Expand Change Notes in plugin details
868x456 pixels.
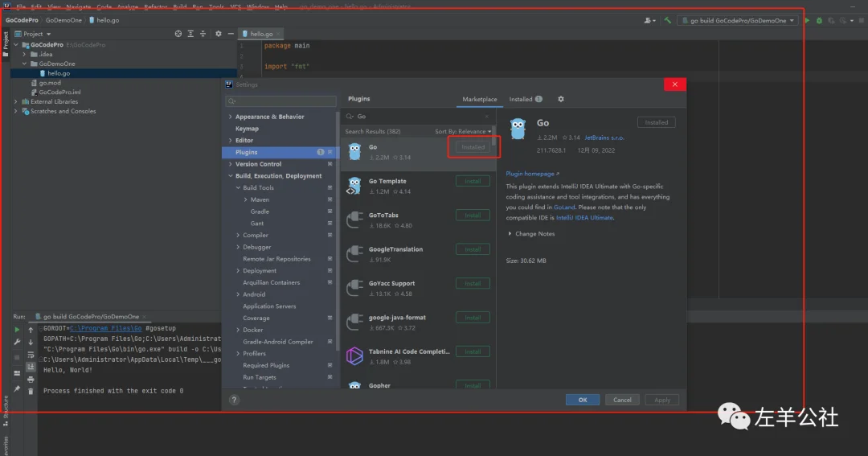(510, 234)
